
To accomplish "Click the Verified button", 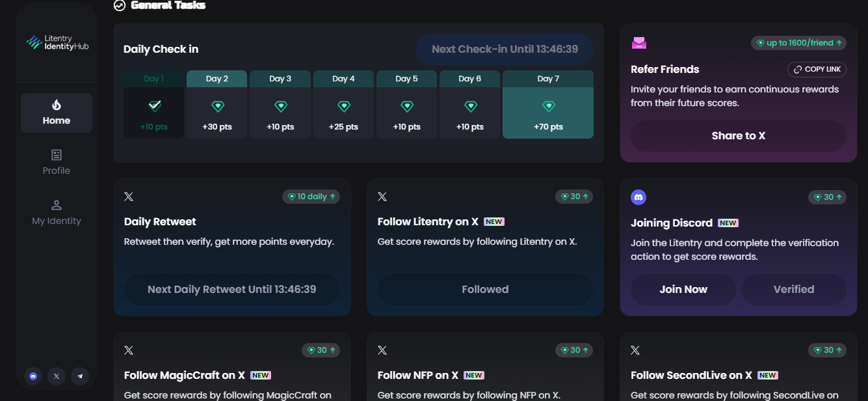I will pos(794,290).
